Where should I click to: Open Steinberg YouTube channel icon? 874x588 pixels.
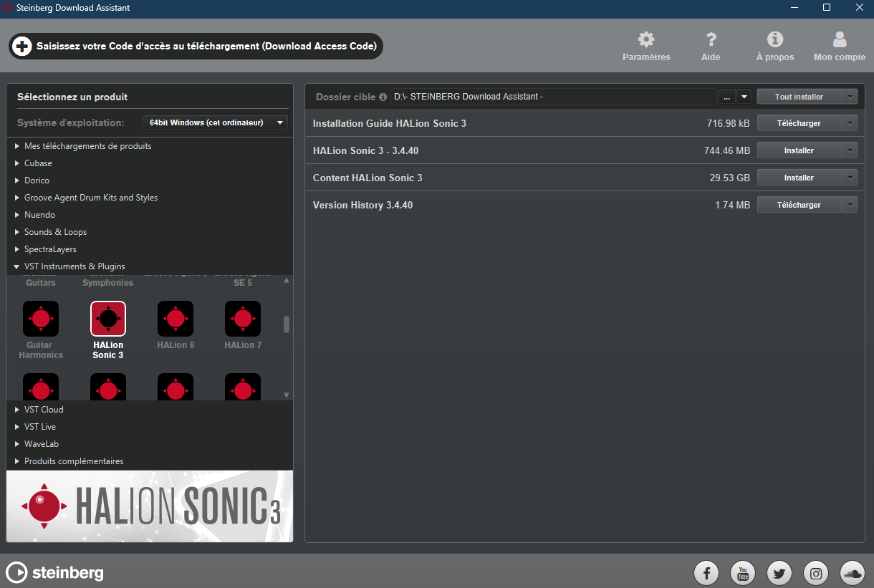pos(743,573)
